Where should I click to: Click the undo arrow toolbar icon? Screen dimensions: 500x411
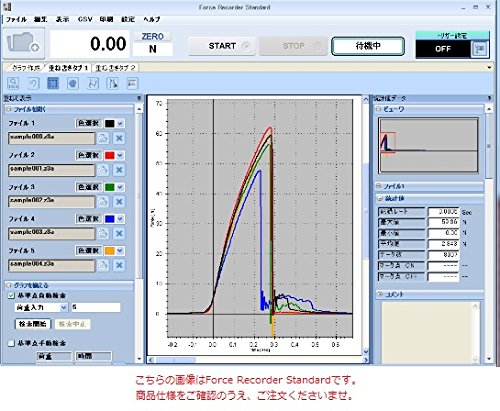pyautogui.click(x=33, y=83)
